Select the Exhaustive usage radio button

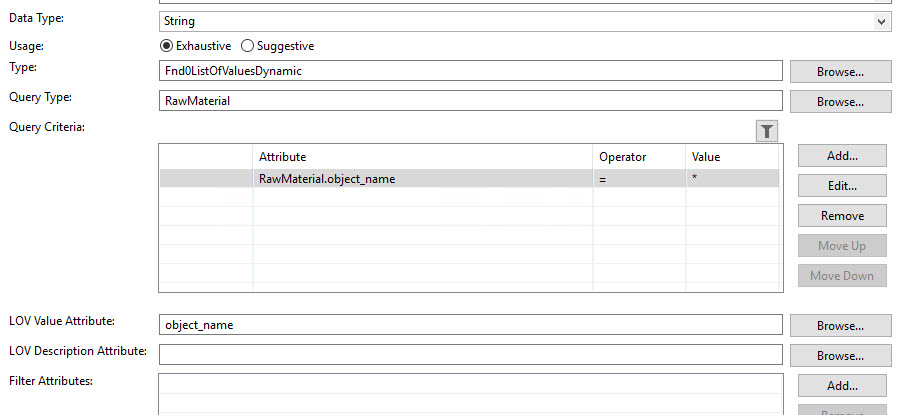166,46
